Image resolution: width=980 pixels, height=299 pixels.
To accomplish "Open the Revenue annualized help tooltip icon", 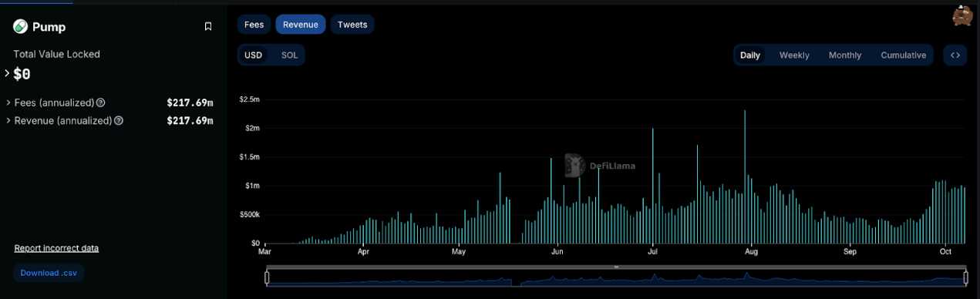I will point(119,120).
